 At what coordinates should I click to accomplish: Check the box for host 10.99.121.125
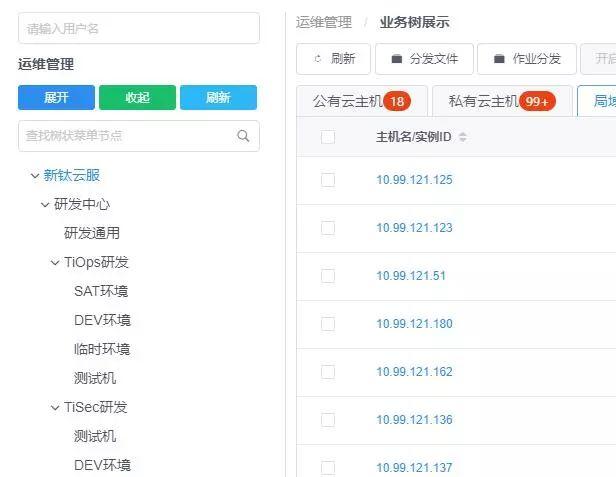[x=328, y=180]
